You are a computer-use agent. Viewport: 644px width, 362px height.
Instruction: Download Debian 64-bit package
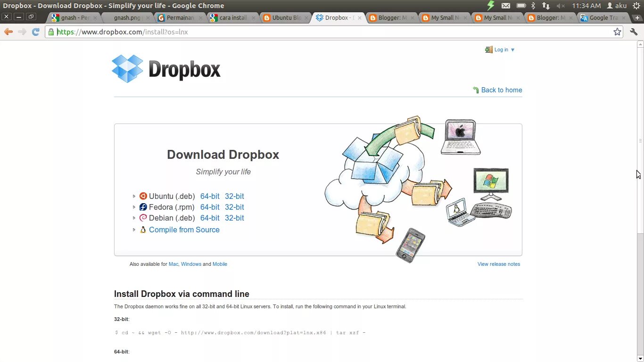(x=210, y=218)
